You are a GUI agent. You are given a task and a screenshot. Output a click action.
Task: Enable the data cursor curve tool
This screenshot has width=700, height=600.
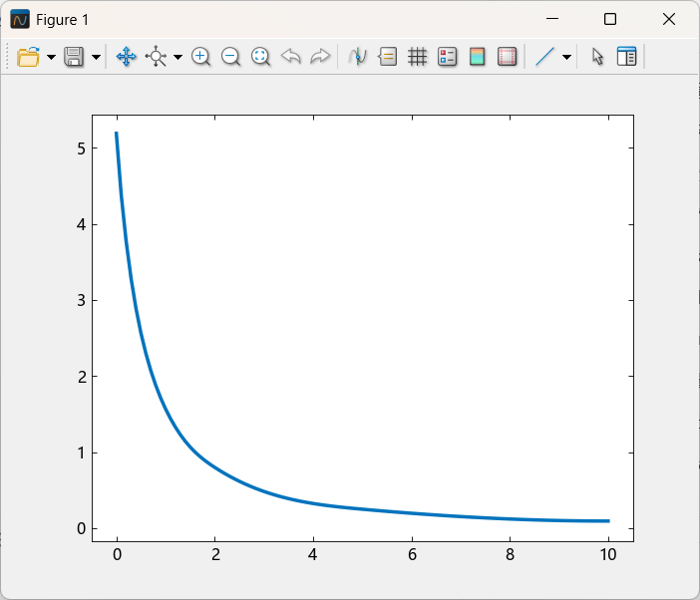coord(358,57)
